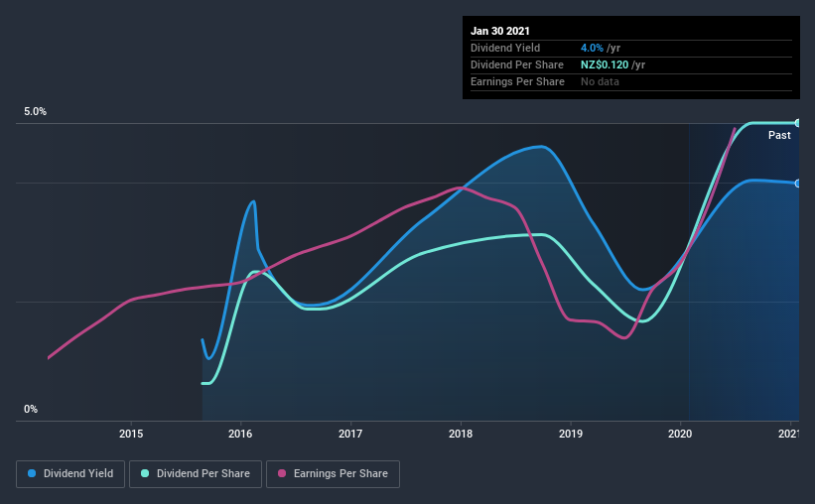The width and height of the screenshot is (815, 504).
Task: Click the 'No data' earnings value
Action: coord(600,81)
